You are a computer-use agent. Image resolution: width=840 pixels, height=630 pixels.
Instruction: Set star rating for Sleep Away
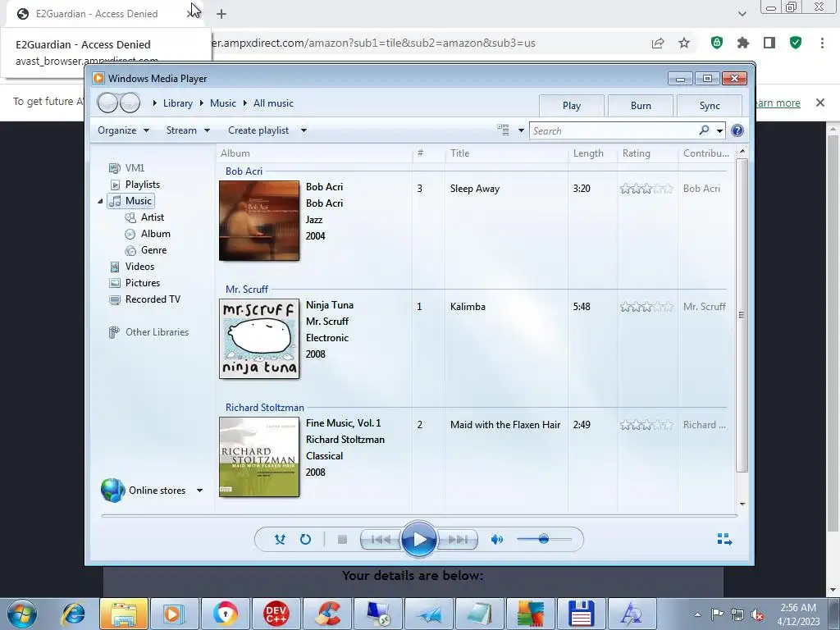tap(646, 189)
